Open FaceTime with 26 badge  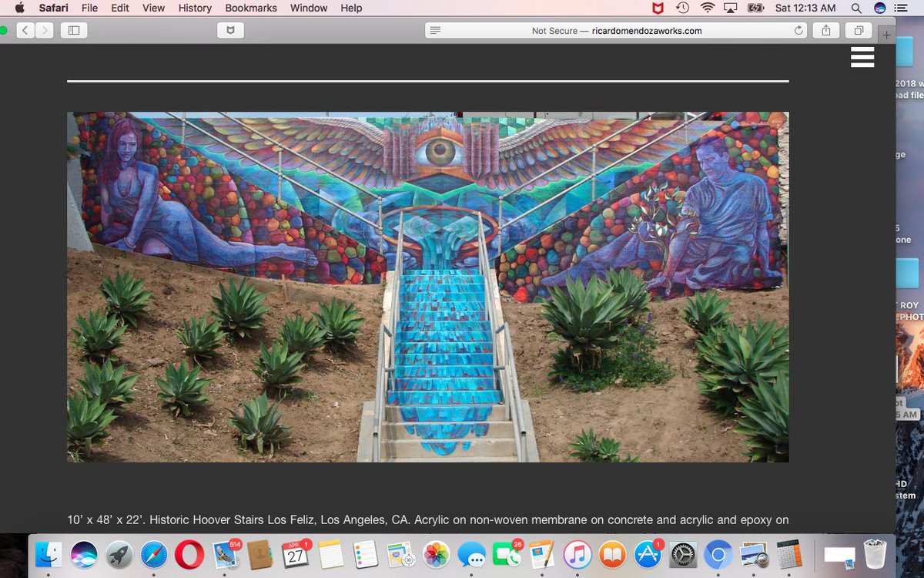507,554
